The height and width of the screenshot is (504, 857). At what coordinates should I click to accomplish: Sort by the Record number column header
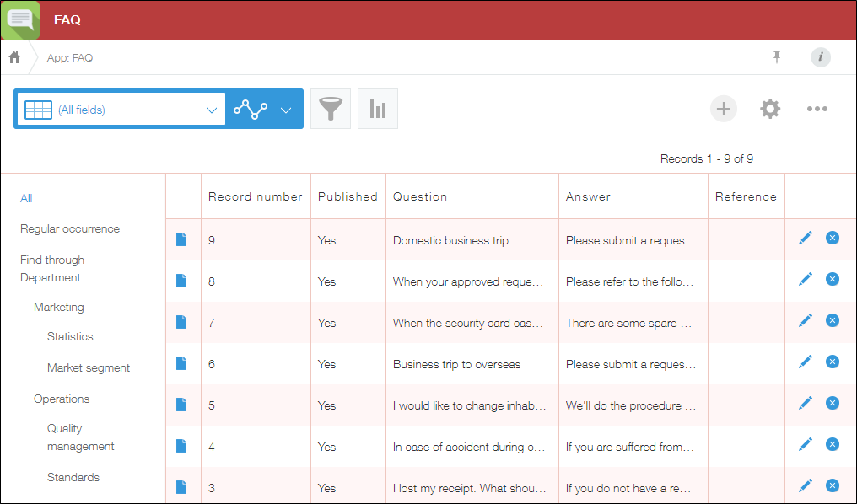coord(256,196)
